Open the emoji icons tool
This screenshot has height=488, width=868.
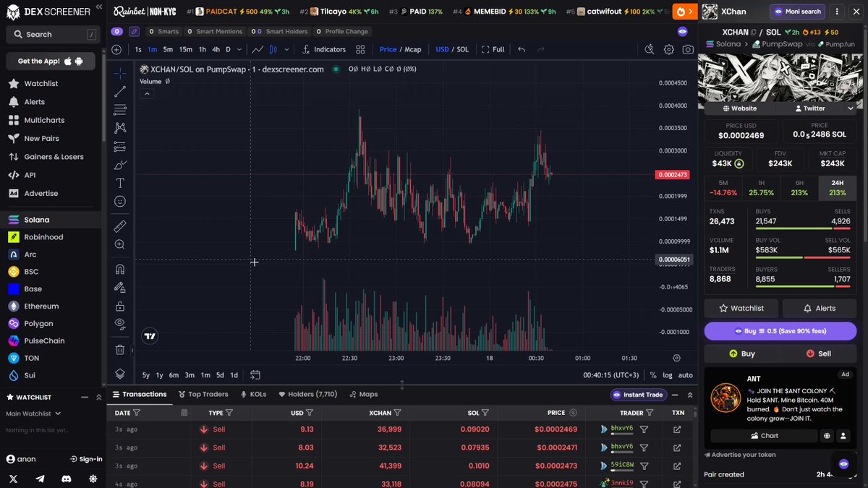[120, 202]
